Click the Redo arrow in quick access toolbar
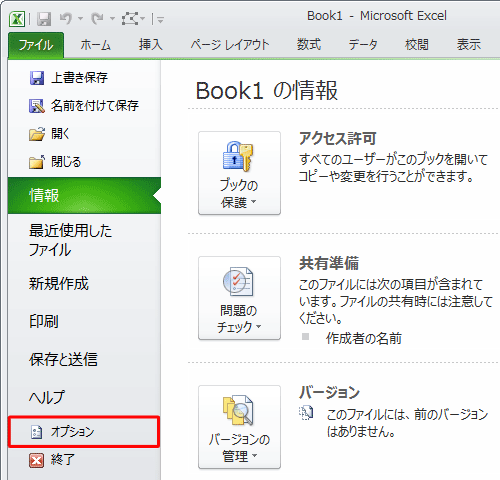Screen dimensions: 500x480 [x=97, y=19]
